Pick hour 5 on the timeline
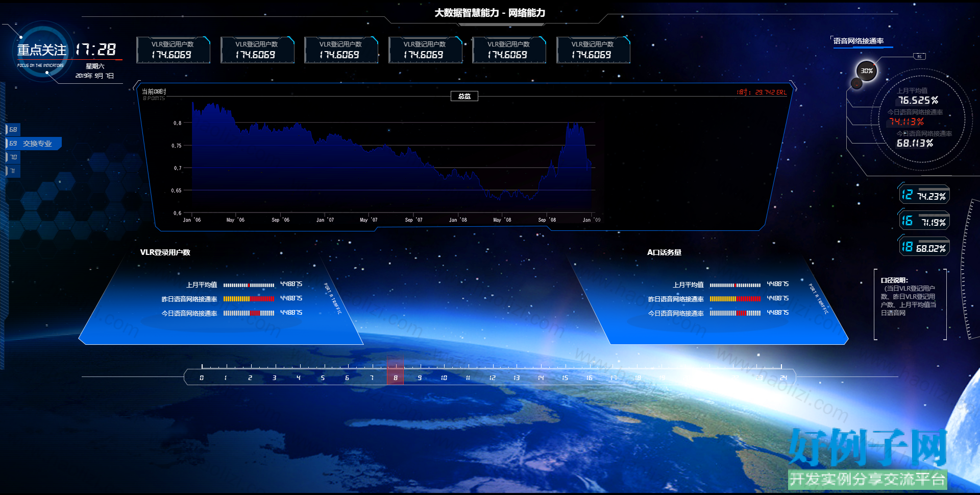Image resolution: width=980 pixels, height=495 pixels. pyautogui.click(x=323, y=378)
